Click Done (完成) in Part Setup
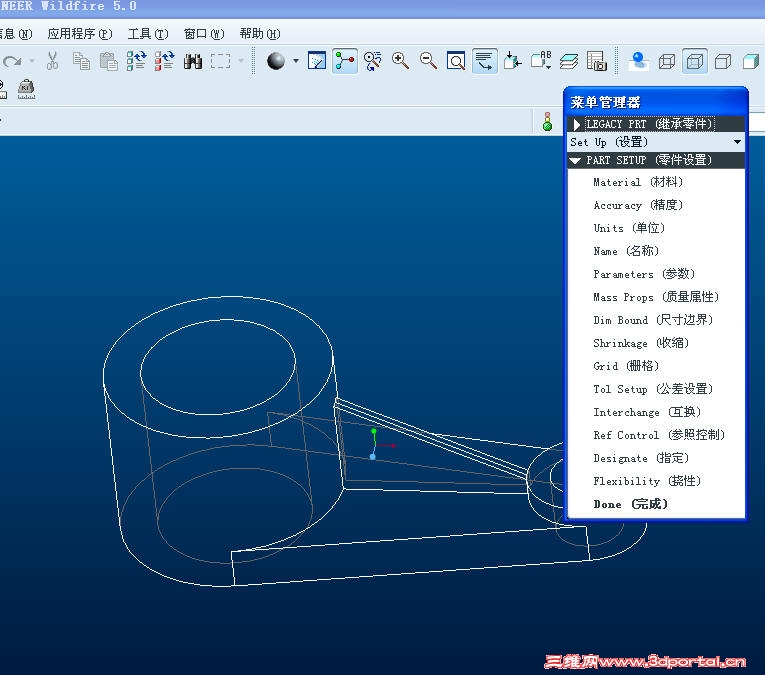765x675 pixels. (x=630, y=504)
